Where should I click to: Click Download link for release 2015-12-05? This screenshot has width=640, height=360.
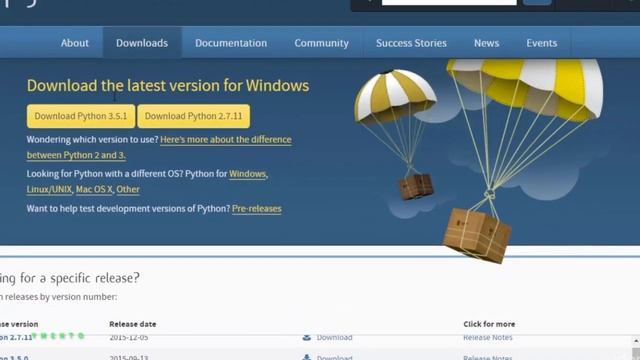click(x=334, y=338)
